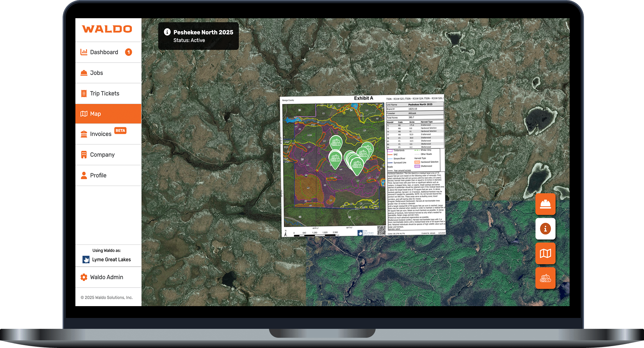Click the orange hard hat jobs button
Viewport: 644px width, 348px height.
545,204
